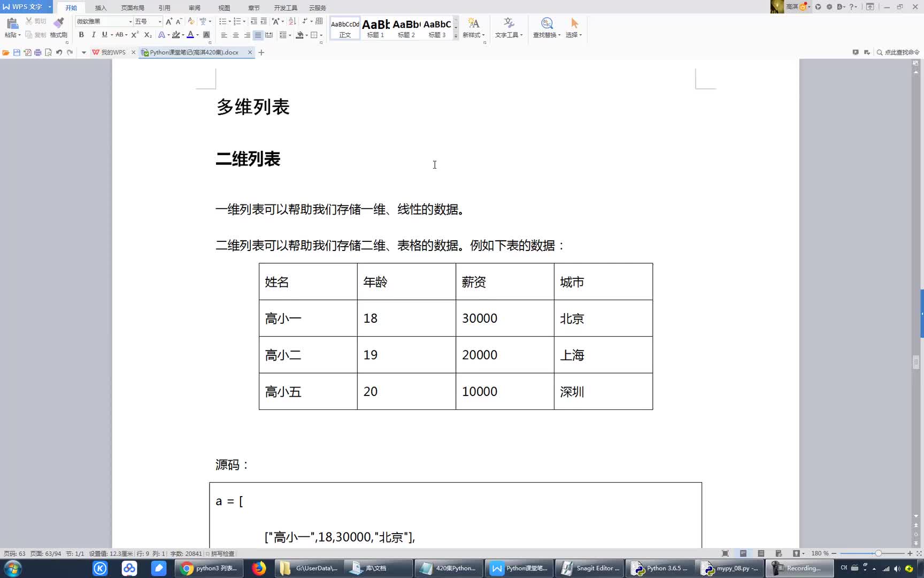Open the WPS 文字 application menu
This screenshot has height=578, width=924.
pos(26,6)
